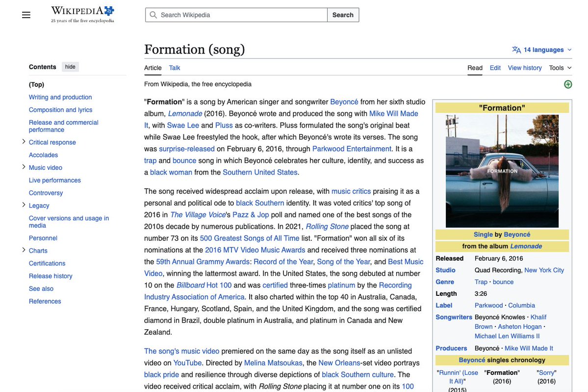Open the Single link in infobox
This screenshot has width=588, height=392.
click(483, 235)
